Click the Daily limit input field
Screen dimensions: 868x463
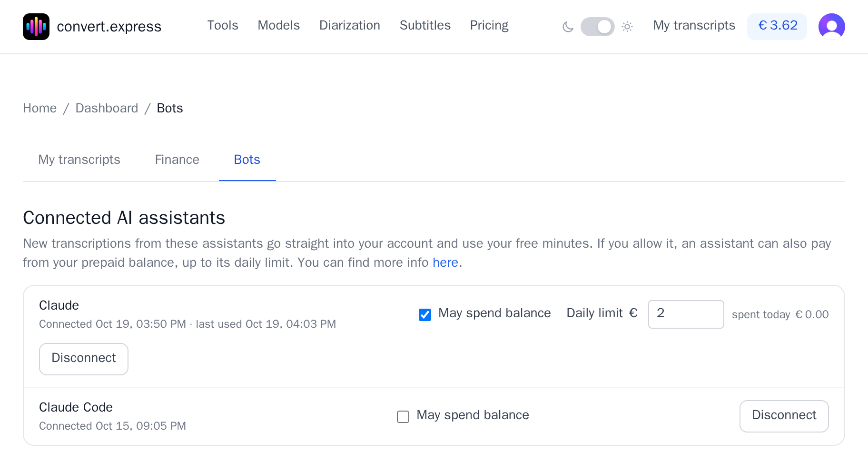coord(686,314)
